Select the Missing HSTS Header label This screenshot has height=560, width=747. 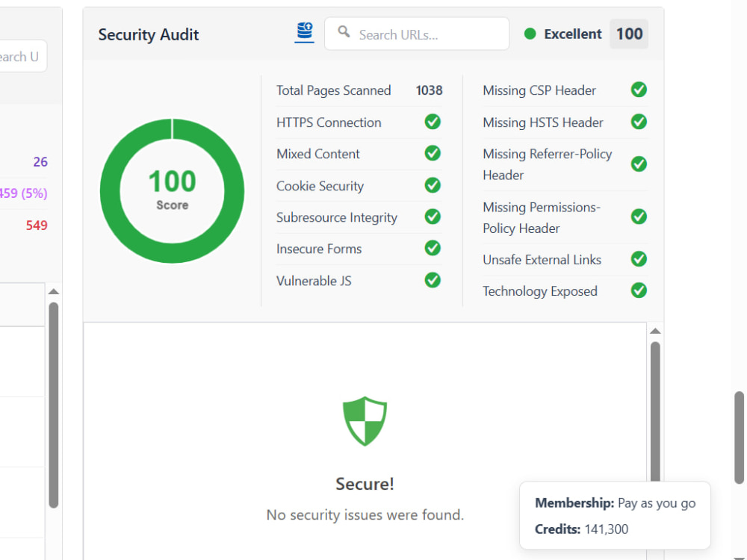[542, 122]
